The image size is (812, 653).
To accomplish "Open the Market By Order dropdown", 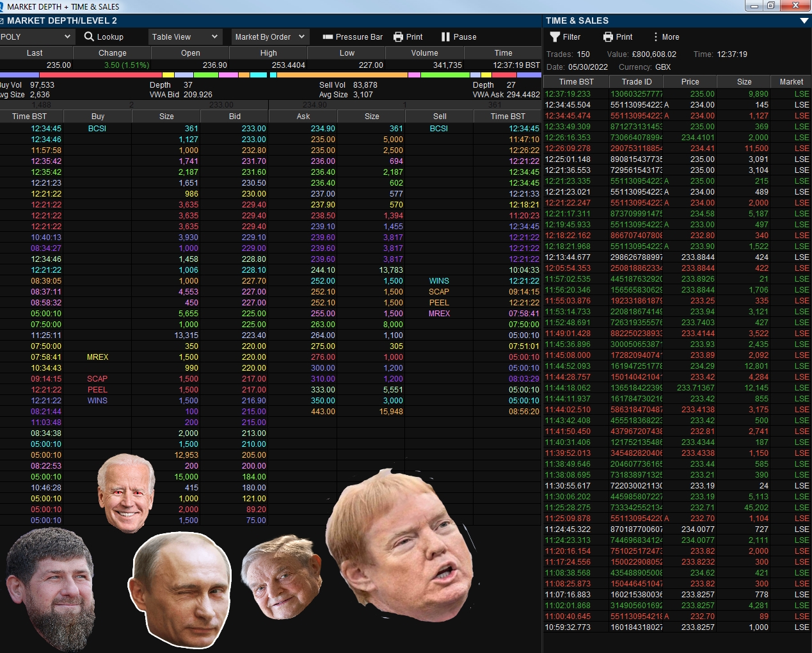I will (270, 37).
